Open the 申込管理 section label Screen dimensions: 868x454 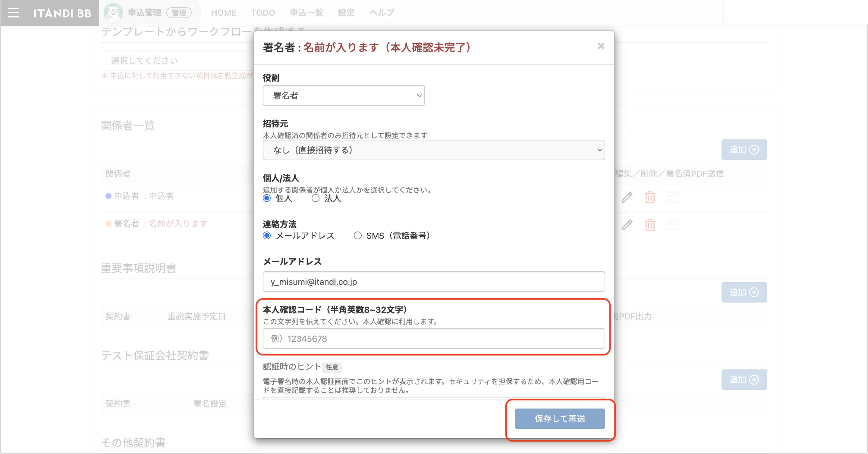tap(145, 13)
